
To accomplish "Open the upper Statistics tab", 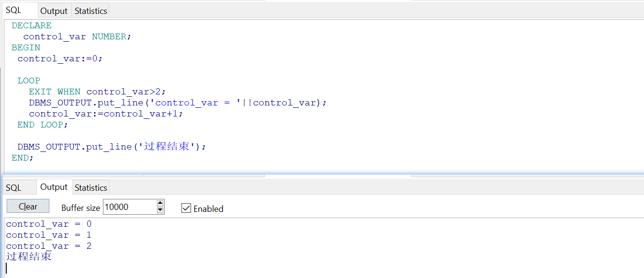I will [90, 11].
